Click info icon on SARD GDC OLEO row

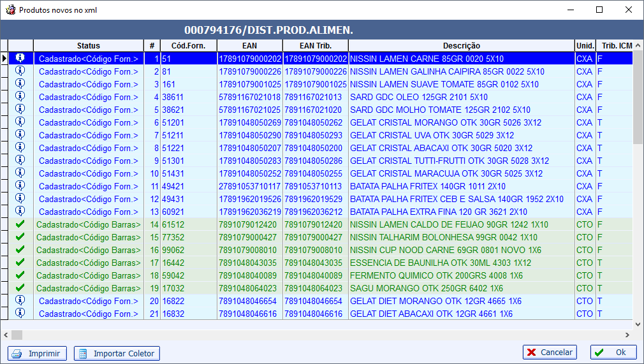20,96
